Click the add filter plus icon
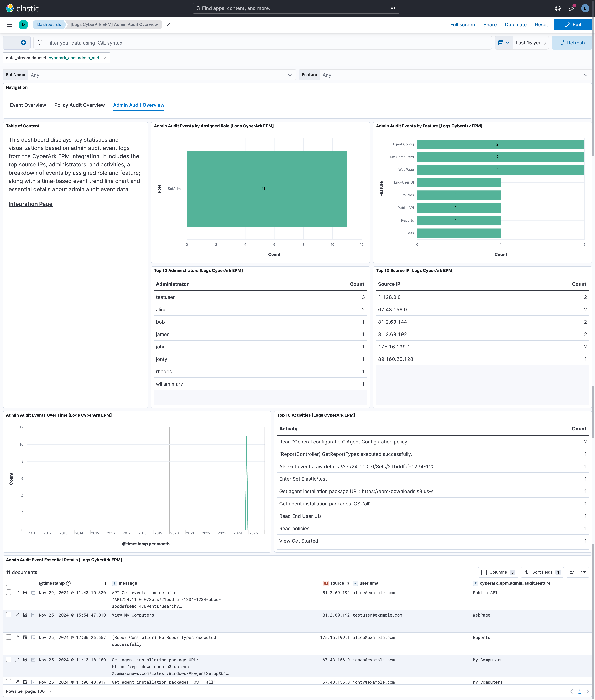Image resolution: width=595 pixels, height=700 pixels. pos(23,43)
